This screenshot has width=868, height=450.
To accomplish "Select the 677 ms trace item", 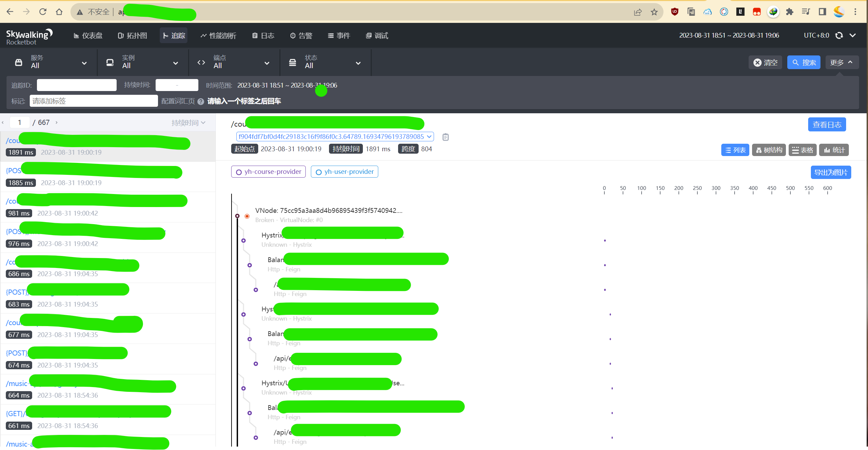I will (108, 329).
